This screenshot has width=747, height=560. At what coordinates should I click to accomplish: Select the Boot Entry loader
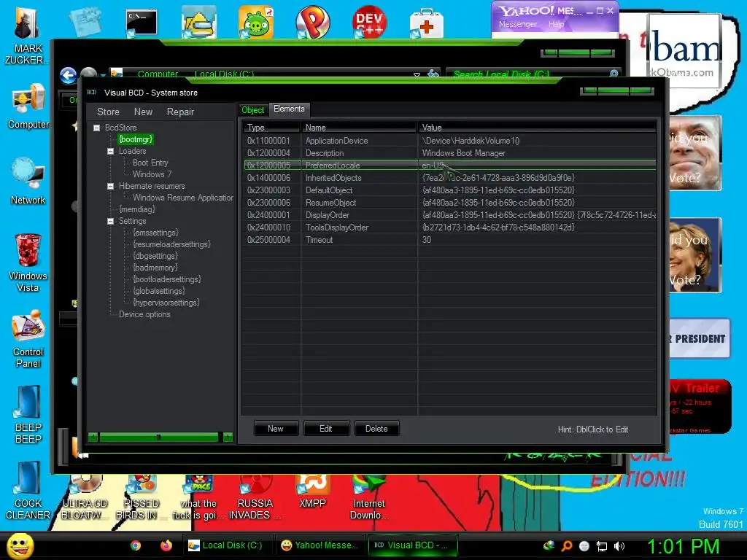tap(150, 163)
